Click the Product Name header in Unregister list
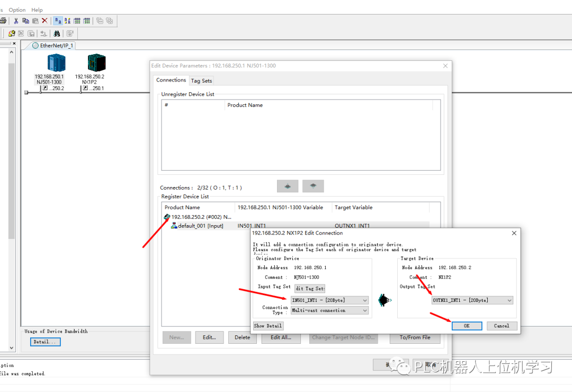Viewport: 572px width, 392px height. tap(328, 105)
